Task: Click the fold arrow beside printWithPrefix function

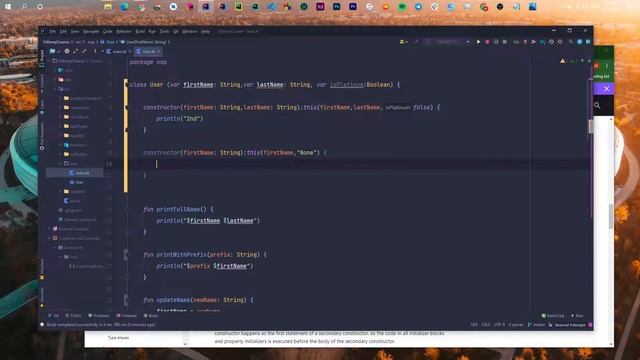Action: click(x=126, y=254)
